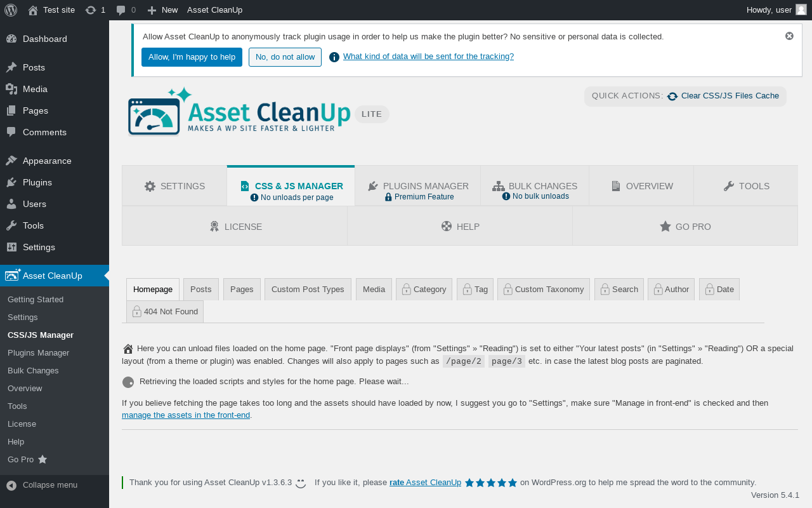
Task: Click the Comments bubble icon in sidebar
Action: tap(11, 132)
